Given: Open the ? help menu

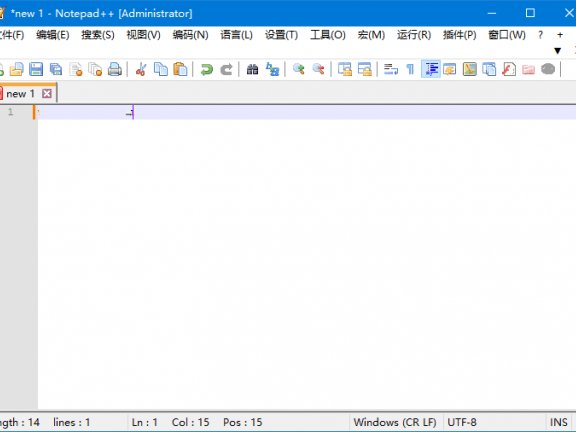Looking at the screenshot, I should pos(540,35).
